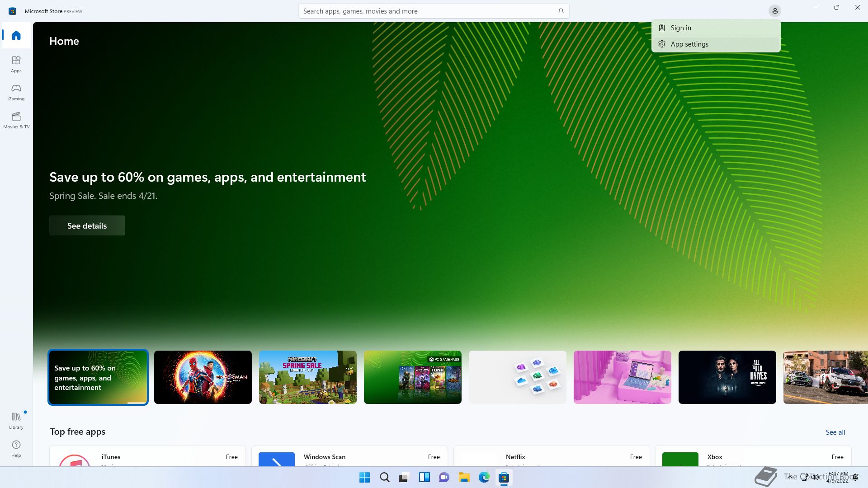Screen dimensions: 868x488
Task: Open Widgets from the taskbar
Action: point(424,477)
